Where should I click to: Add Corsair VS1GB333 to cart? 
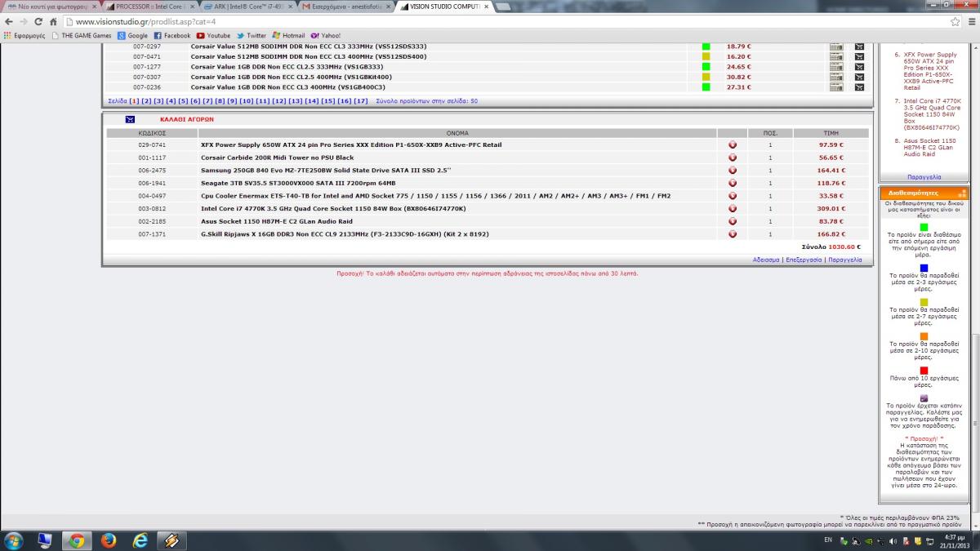(859, 67)
